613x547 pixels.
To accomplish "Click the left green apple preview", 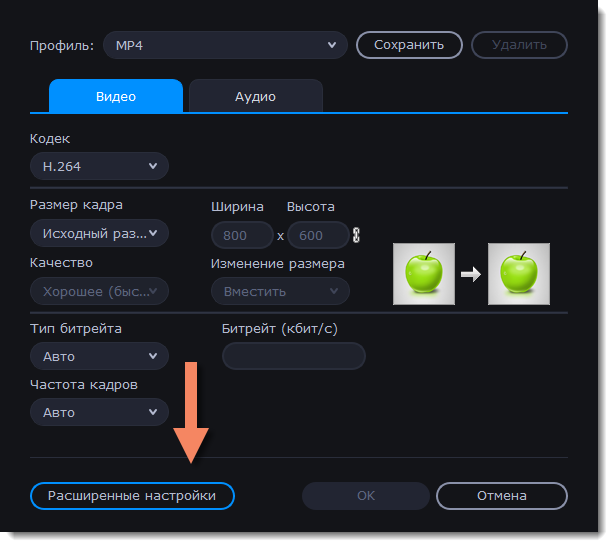I will [x=424, y=273].
